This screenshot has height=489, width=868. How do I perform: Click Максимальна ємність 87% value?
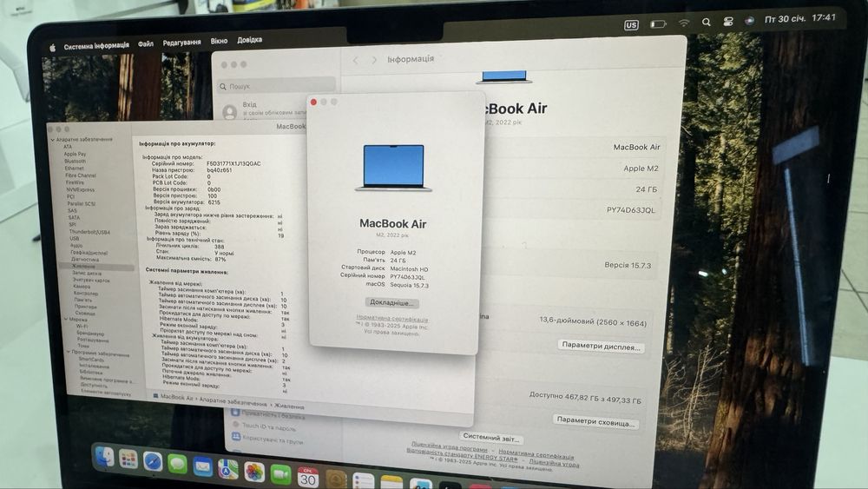click(x=220, y=259)
